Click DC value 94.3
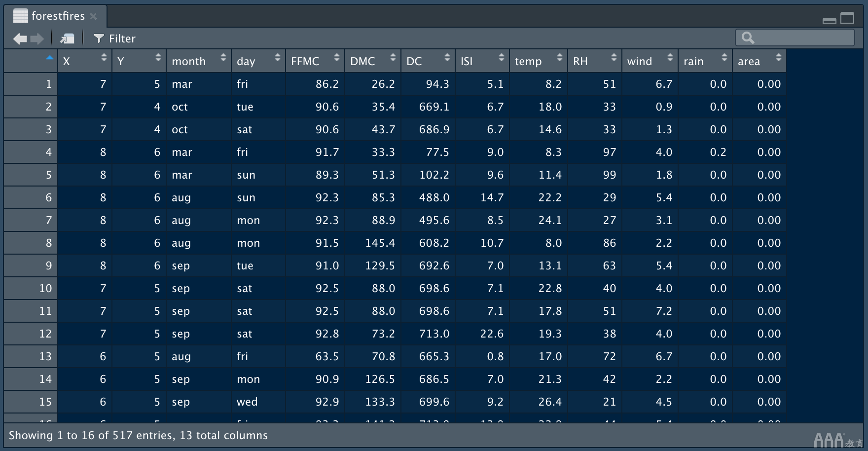The height and width of the screenshot is (451, 868). [x=437, y=84]
